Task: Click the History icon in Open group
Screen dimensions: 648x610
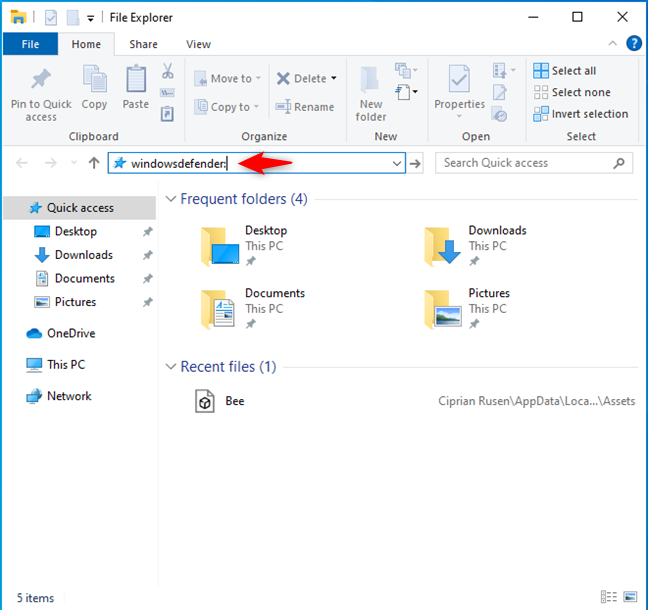Action: click(500, 114)
